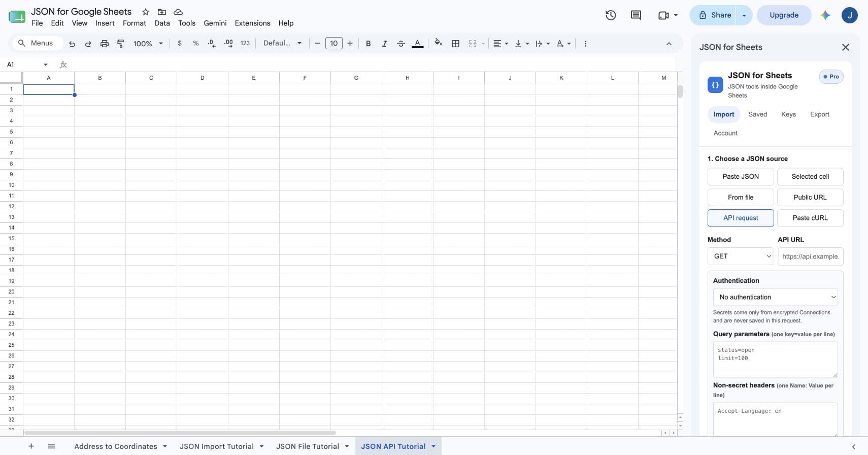868x455 pixels.
Task: Open version history clock icon
Action: pyautogui.click(x=611, y=15)
